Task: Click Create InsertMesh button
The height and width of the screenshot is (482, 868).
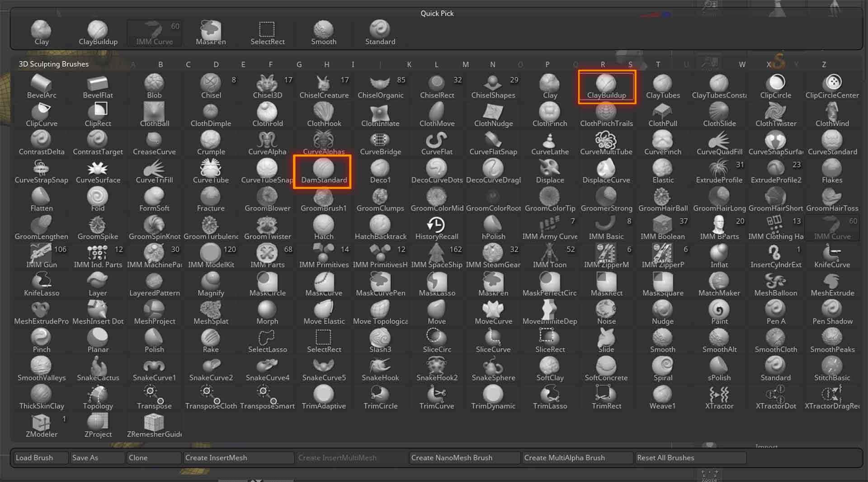Action: (x=238, y=458)
